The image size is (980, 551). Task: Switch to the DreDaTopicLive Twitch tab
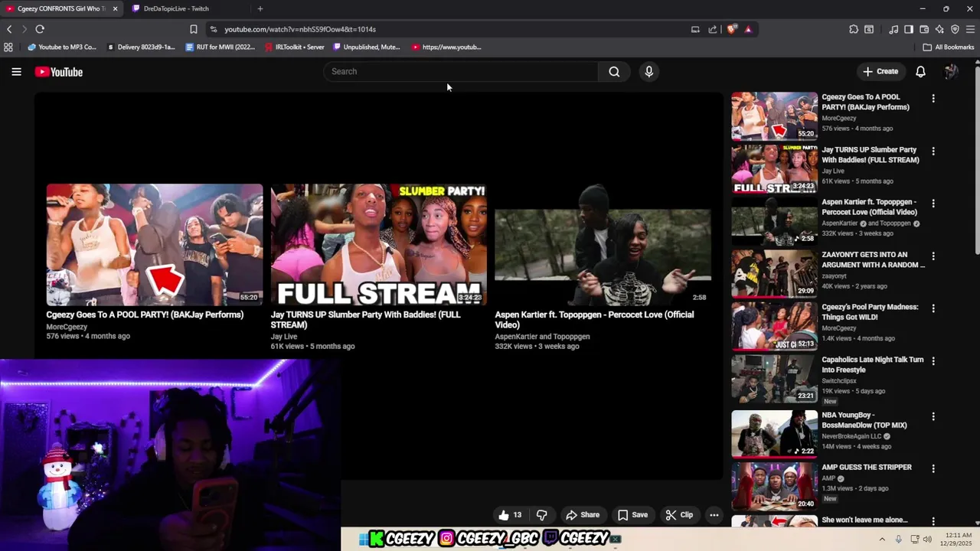pyautogui.click(x=186, y=8)
